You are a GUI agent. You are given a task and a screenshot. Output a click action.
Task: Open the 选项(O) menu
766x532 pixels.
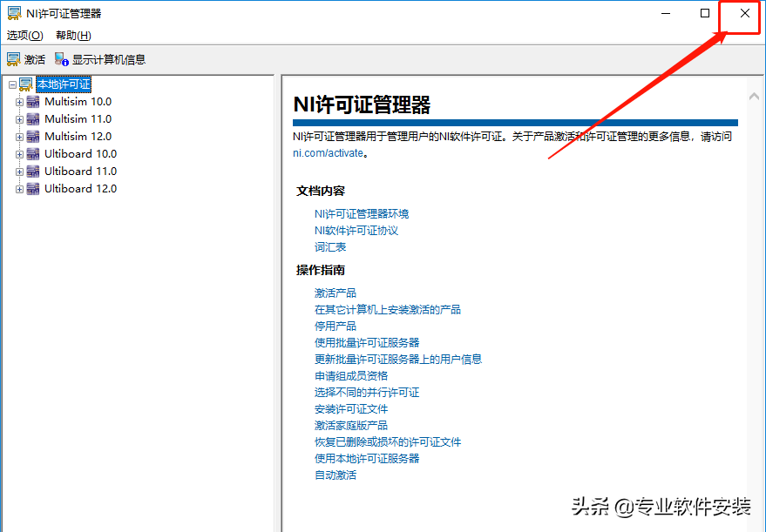(x=24, y=35)
